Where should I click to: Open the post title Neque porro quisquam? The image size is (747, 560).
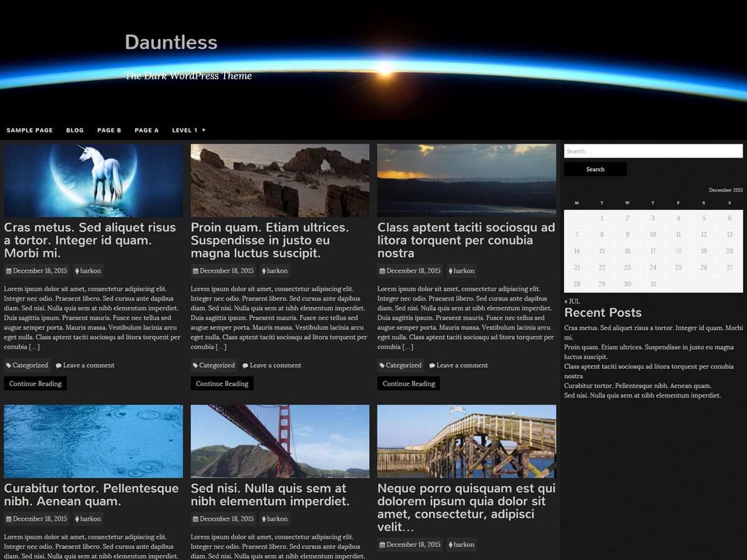[466, 508]
